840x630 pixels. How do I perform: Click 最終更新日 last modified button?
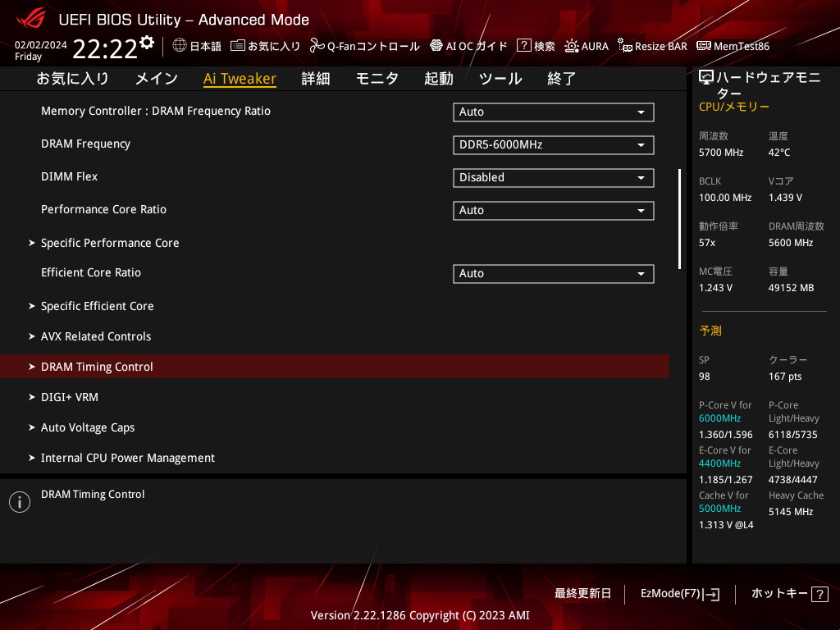583,594
